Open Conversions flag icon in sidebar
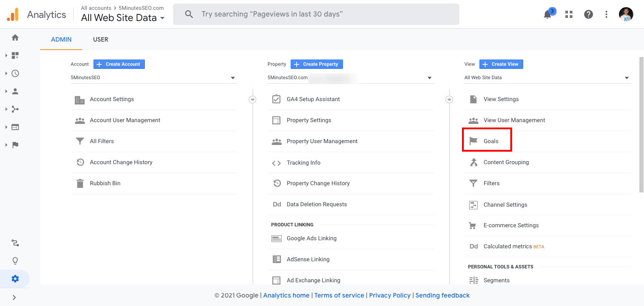The height and width of the screenshot is (306, 644). (15, 145)
